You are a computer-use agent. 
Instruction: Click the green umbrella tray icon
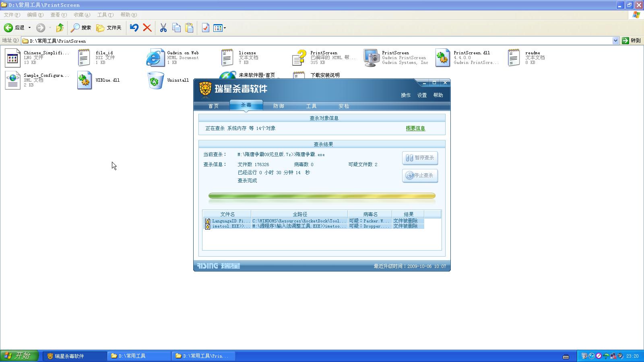[606, 356]
